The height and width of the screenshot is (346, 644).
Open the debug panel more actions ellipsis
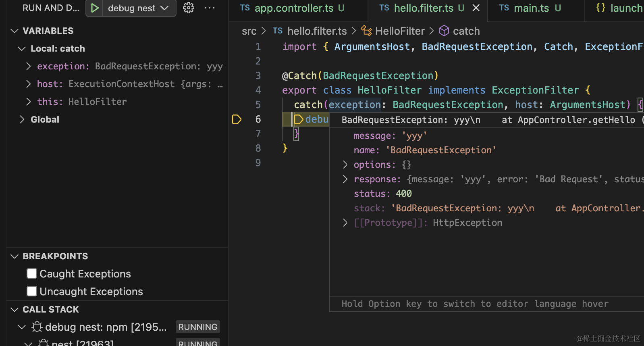tap(210, 8)
